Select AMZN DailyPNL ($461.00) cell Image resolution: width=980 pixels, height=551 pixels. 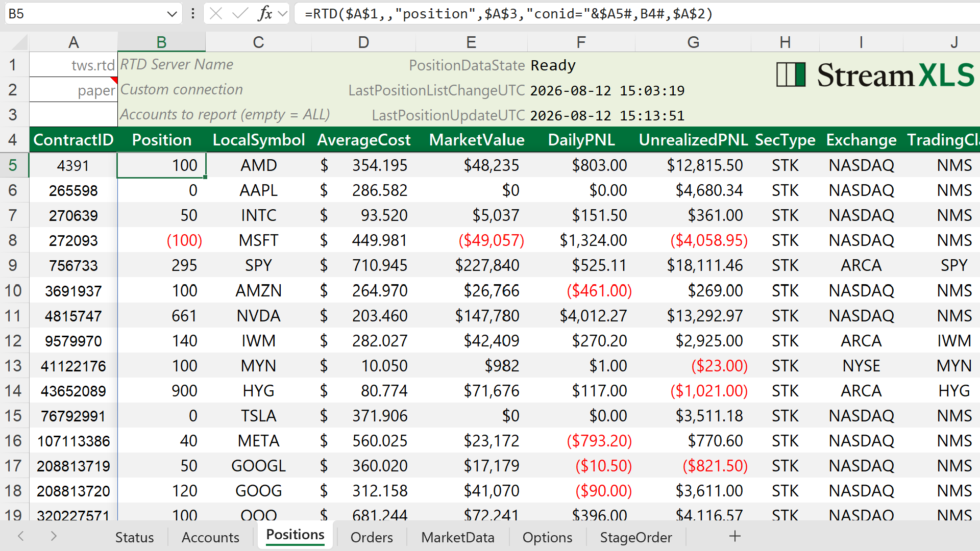pyautogui.click(x=581, y=291)
